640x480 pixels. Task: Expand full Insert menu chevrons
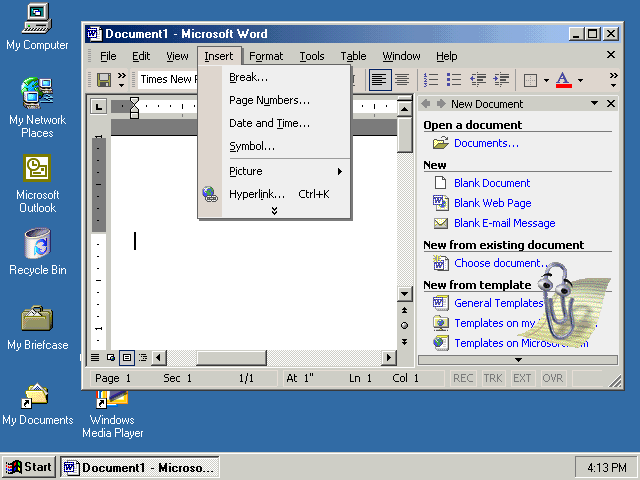coord(274,211)
